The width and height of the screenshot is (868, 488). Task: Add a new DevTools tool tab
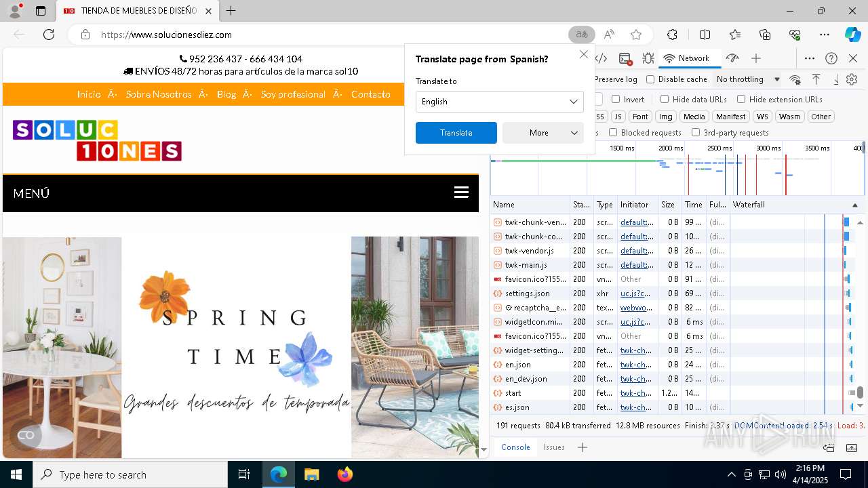point(756,58)
